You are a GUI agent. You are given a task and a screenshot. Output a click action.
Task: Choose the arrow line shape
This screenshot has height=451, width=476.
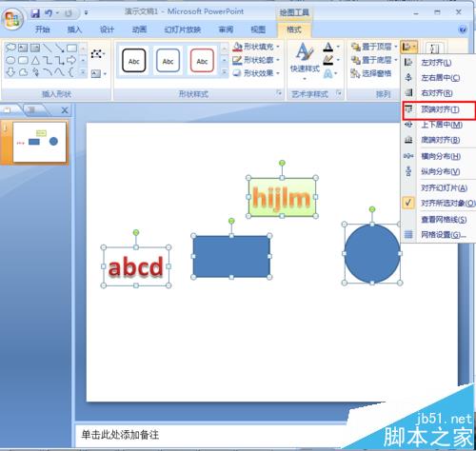[x=59, y=48]
